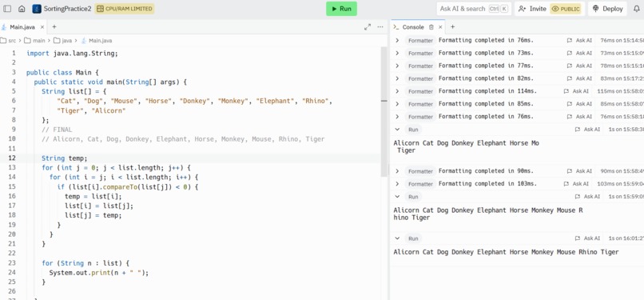Screen dimensions: 644x300
Task: Expand the 85ms formatter log entry
Action: (x=397, y=104)
